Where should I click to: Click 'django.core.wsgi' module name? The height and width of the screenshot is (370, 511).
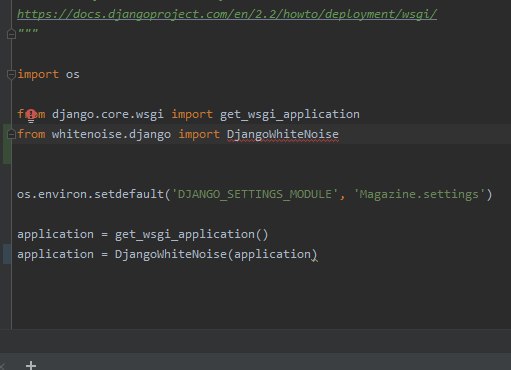click(x=108, y=114)
